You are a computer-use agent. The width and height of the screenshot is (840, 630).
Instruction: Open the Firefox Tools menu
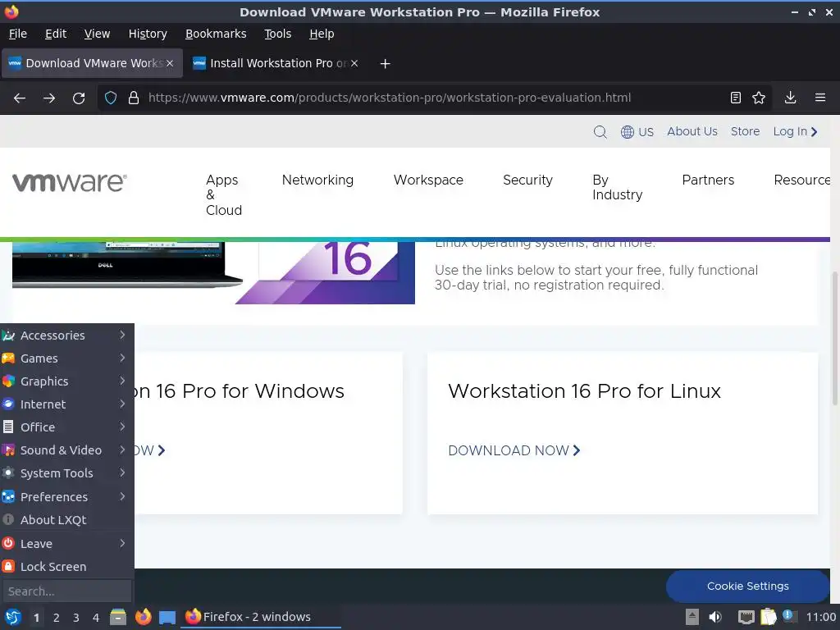(x=277, y=34)
